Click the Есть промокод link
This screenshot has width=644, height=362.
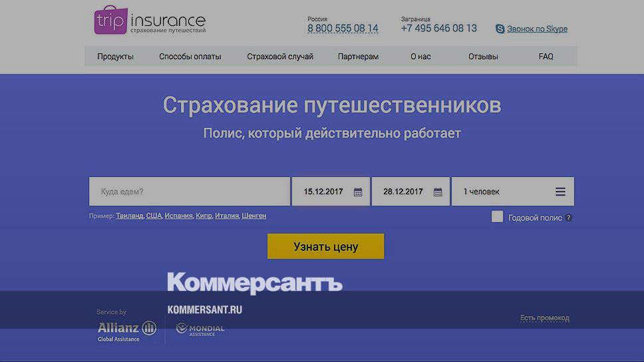[544, 318]
